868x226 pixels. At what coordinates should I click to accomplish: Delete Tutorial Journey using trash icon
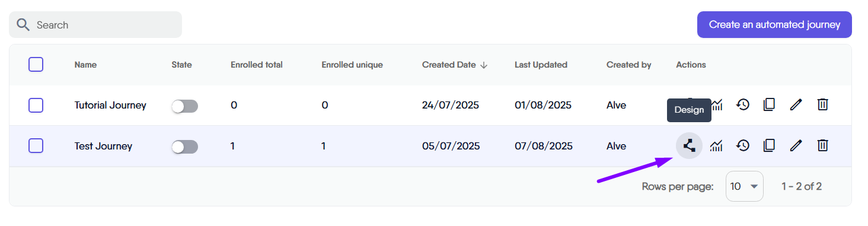click(822, 105)
